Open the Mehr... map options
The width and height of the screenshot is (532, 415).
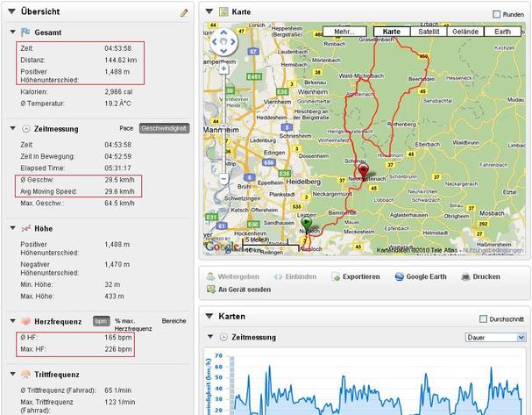[344, 32]
